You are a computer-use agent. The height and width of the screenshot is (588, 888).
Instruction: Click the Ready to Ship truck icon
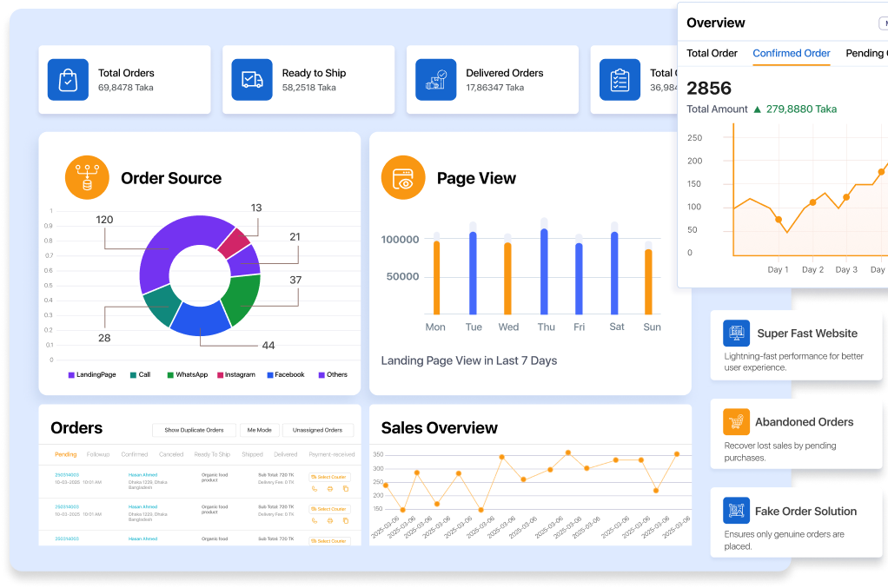(252, 80)
